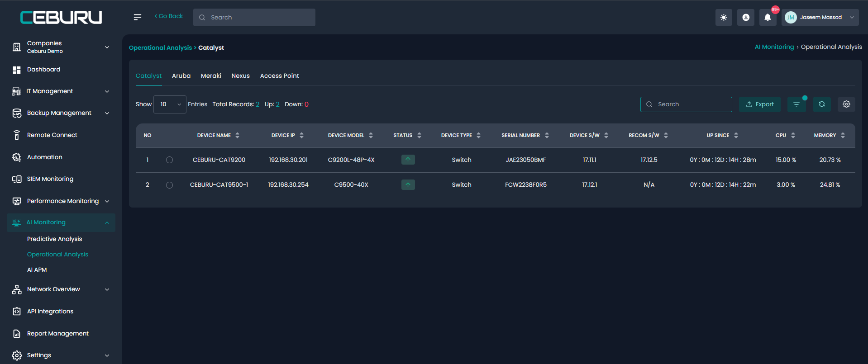Expand the sidebar Settings chevron
This screenshot has width=868, height=364.
point(107,355)
